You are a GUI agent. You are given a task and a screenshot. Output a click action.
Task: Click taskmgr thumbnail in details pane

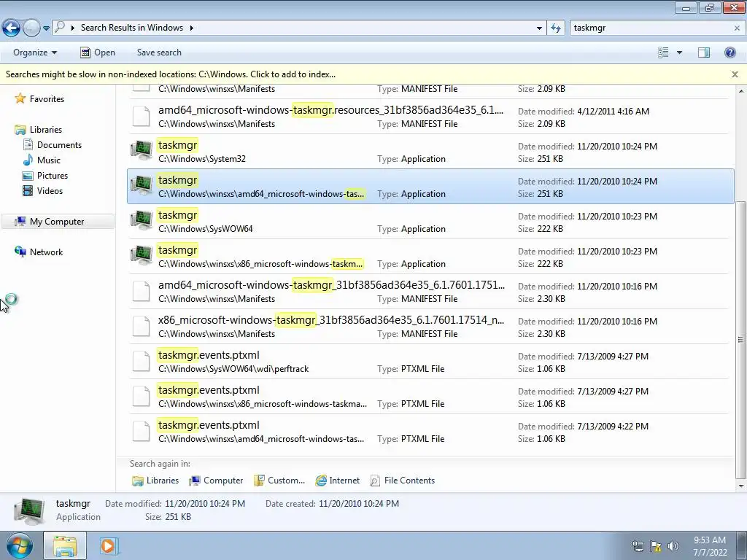tap(29, 510)
